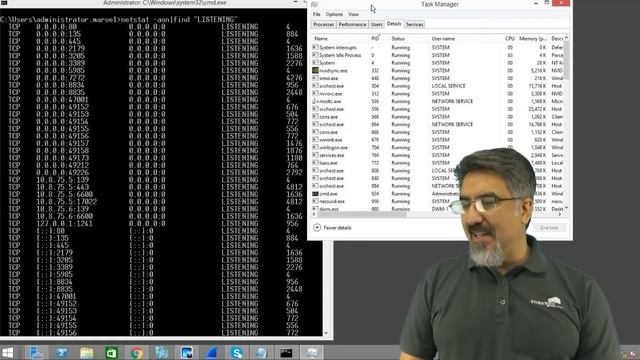Open the Options menu in Task Manager
Viewport: 640px width, 360px height.
[334, 14]
